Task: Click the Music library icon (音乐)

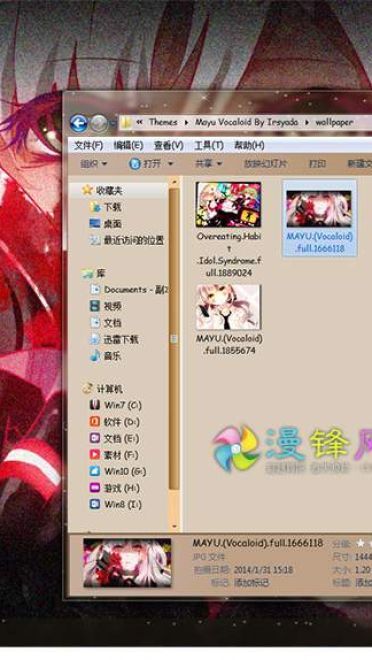Action: click(95, 356)
